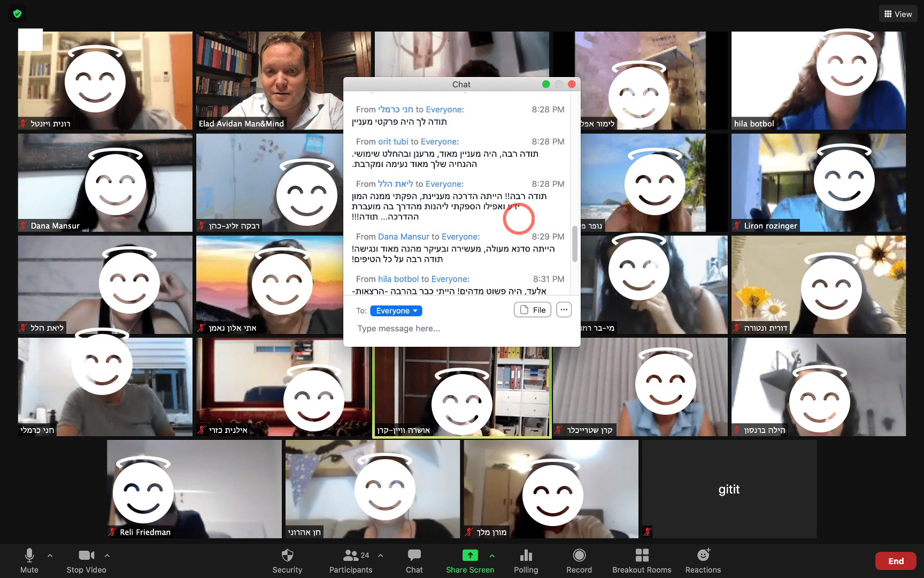Mute the microphone
The height and width of the screenshot is (578, 924).
[29, 560]
